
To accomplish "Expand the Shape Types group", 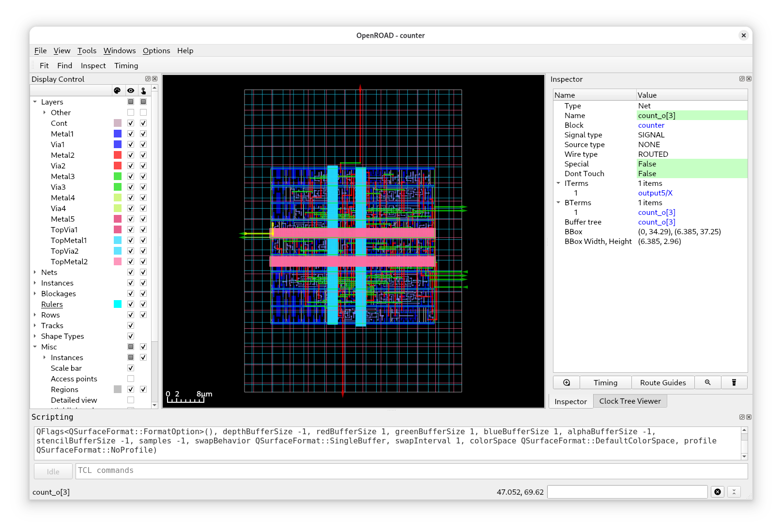I will pos(35,336).
